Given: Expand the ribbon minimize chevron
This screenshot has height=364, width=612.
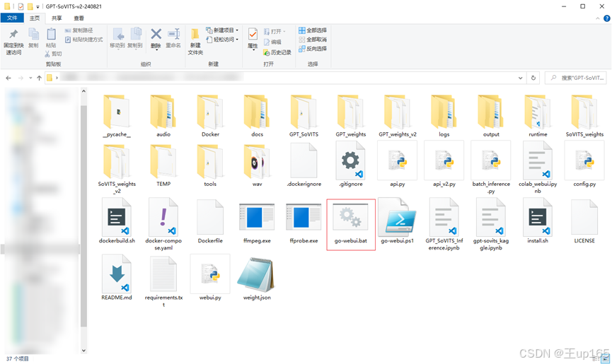Looking at the screenshot, I should pyautogui.click(x=598, y=18).
